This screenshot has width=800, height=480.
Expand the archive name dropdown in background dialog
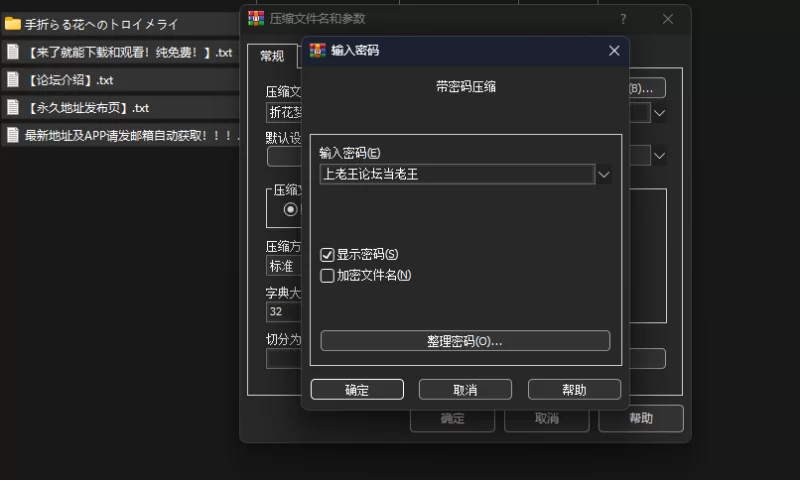(659, 113)
